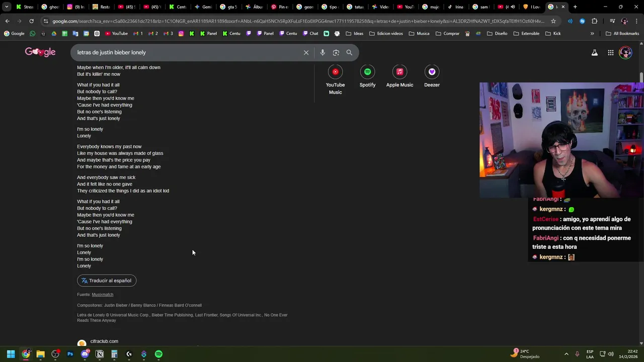Viewport: 644px width, 362px height.
Task: Open the Apple Music listening option
Action: [399, 77]
